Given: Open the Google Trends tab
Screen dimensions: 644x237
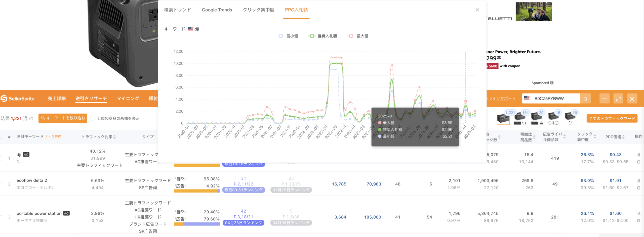Looking at the screenshot, I should coord(217,10).
